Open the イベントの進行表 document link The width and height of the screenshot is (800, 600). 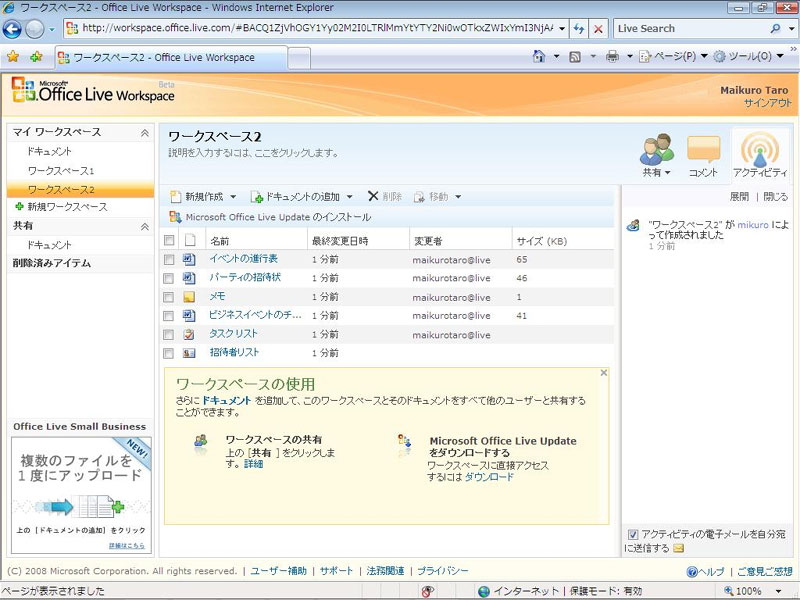click(243, 259)
